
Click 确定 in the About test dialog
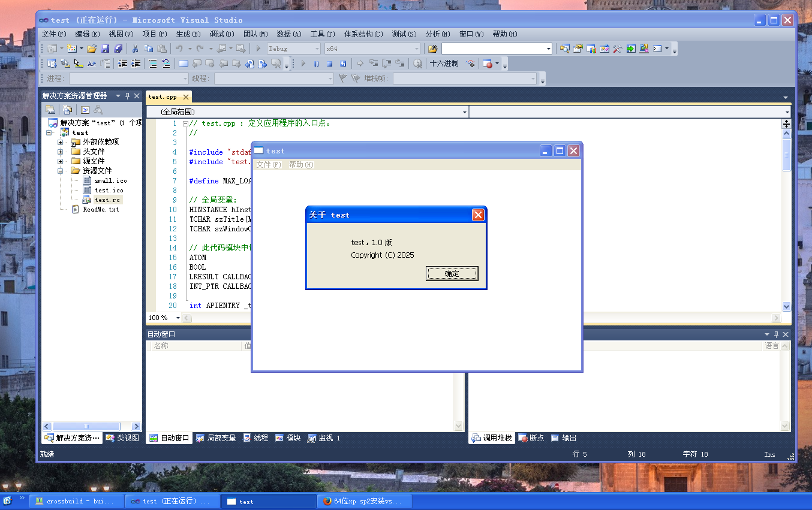(452, 273)
